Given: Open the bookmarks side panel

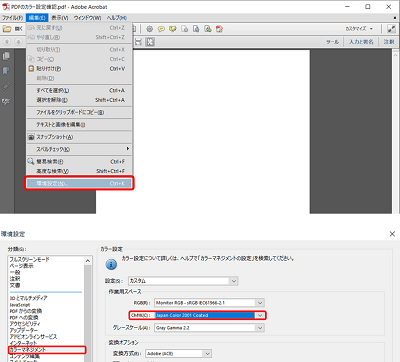Looking at the screenshot, I should (6, 71).
